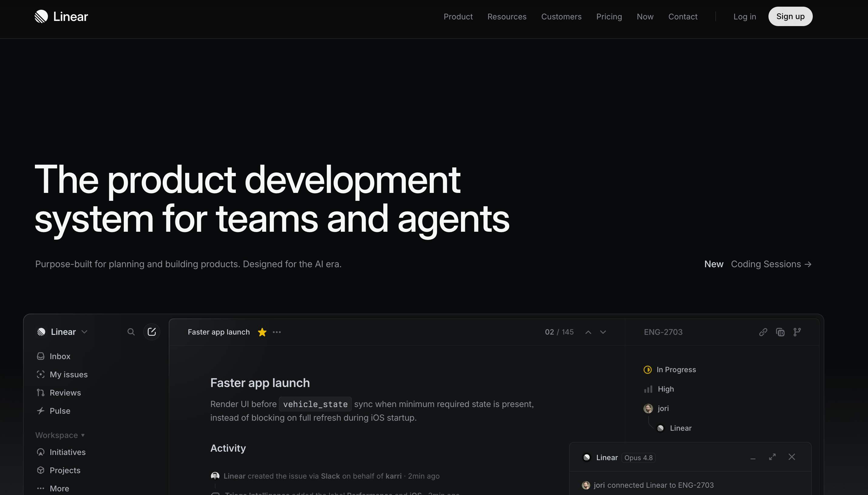Viewport: 868px width, 495px height.
Task: Go to the Customers page
Action: coord(561,16)
